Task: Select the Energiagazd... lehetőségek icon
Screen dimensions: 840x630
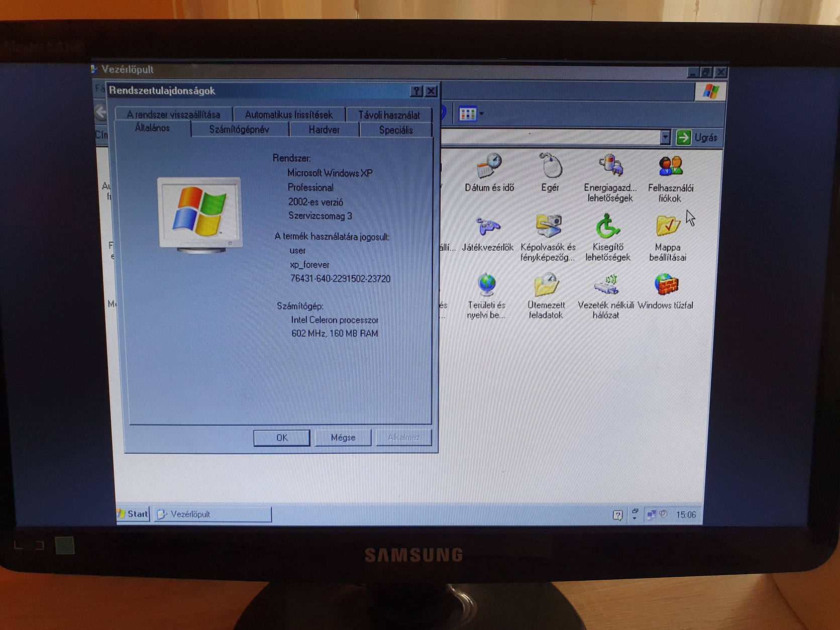Action: point(610,178)
